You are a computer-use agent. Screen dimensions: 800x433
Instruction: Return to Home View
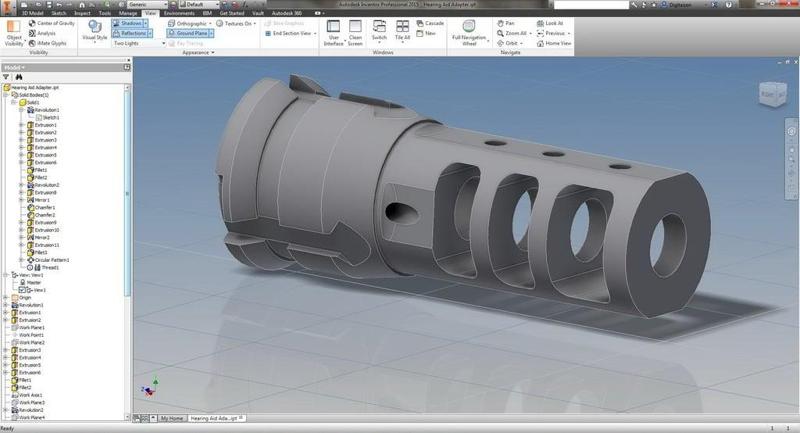(x=554, y=43)
